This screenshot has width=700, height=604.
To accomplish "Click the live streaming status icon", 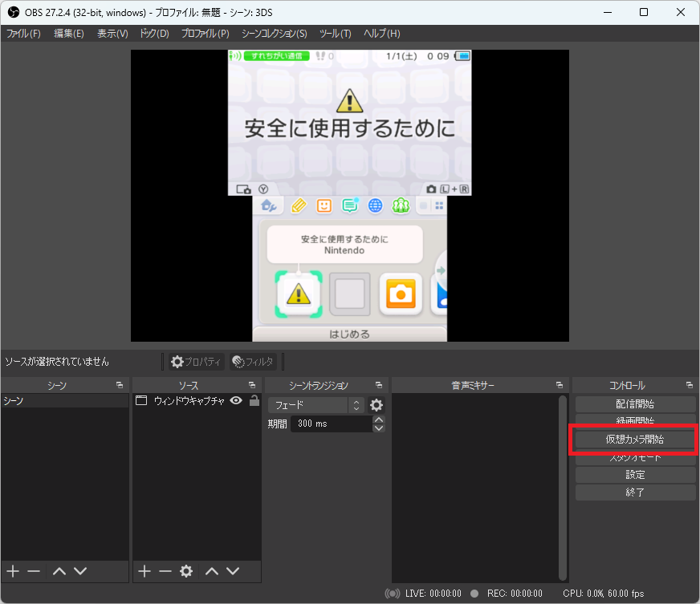I will click(393, 594).
